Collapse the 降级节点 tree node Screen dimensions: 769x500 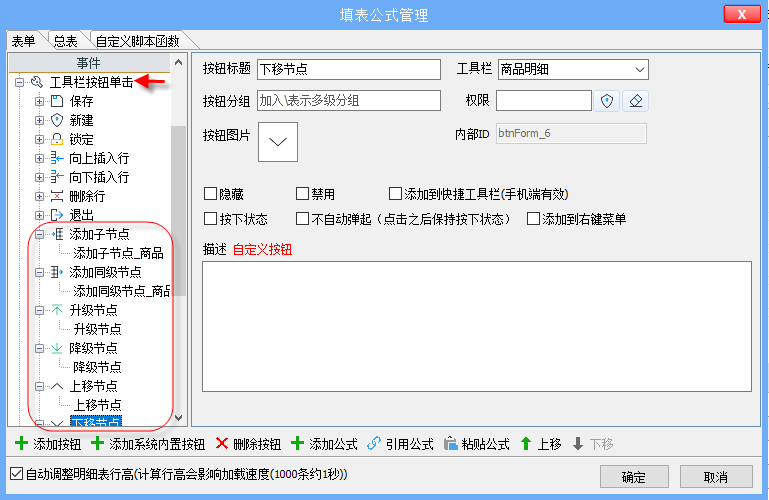[39, 348]
